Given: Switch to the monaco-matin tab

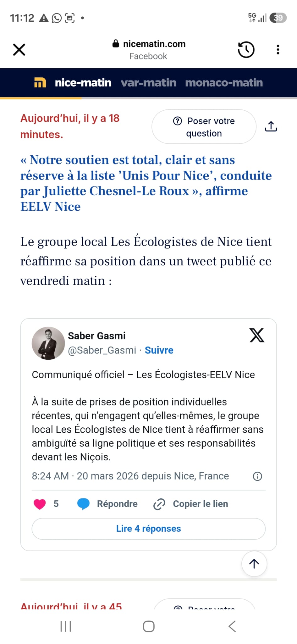Looking at the screenshot, I should [224, 83].
